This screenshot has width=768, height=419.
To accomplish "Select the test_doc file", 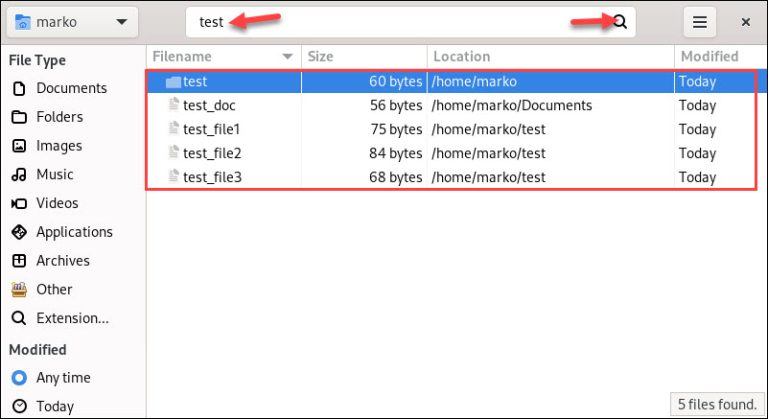I will (x=209, y=105).
